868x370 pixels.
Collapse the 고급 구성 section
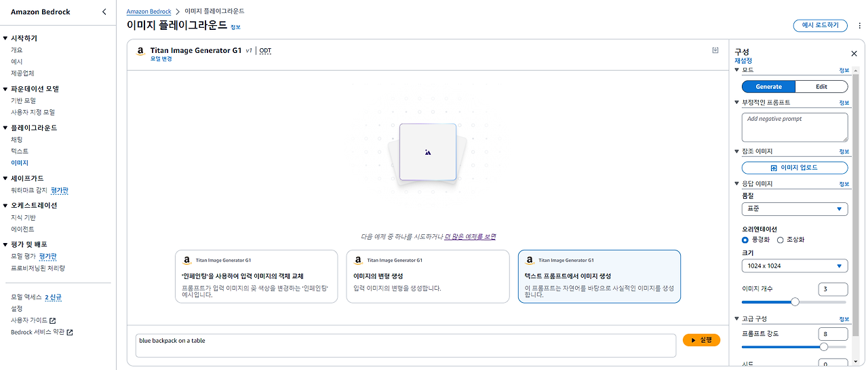[738, 319]
